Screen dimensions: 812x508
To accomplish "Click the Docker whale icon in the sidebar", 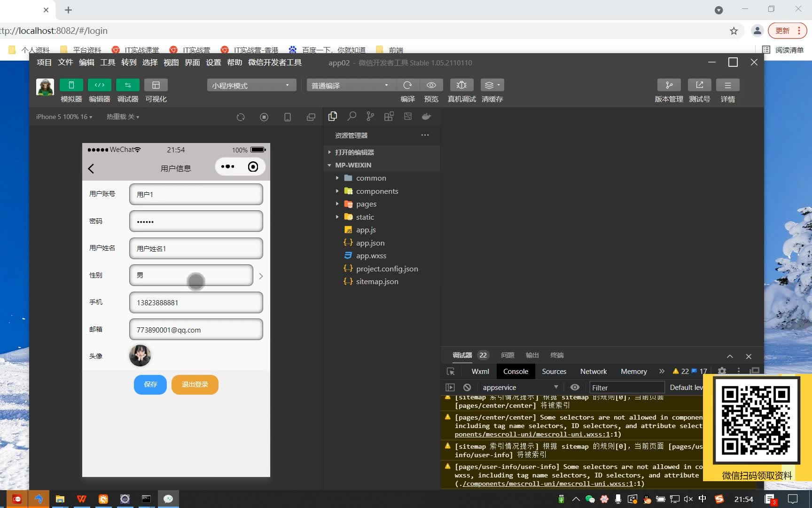I will 426,116.
